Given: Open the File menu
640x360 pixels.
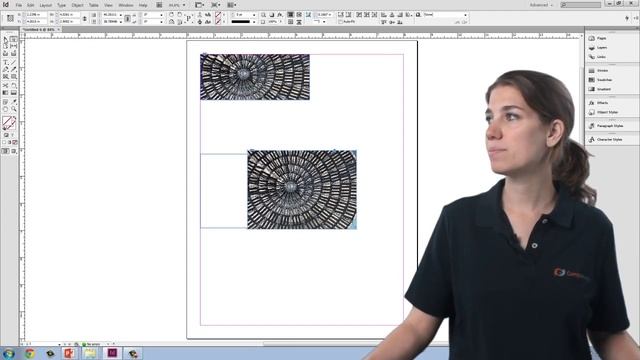Looking at the screenshot, I should (19, 5).
